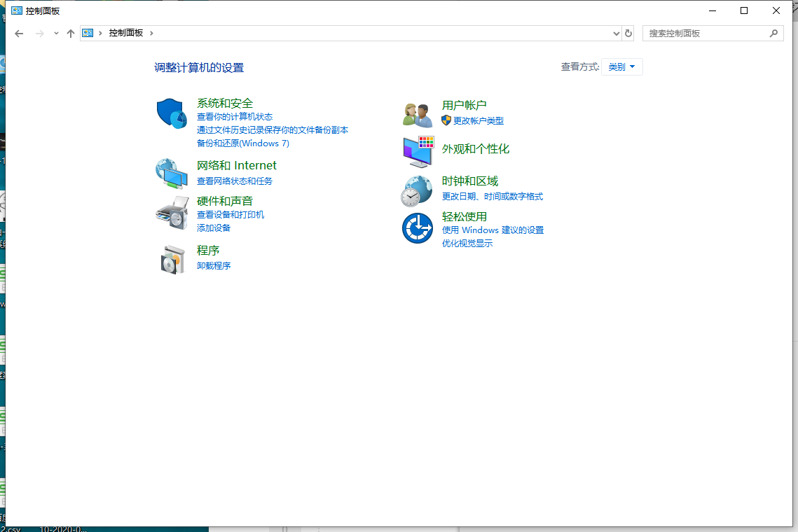Image resolution: width=798 pixels, height=532 pixels.
Task: Click the search magnifier icon
Action: [773, 33]
